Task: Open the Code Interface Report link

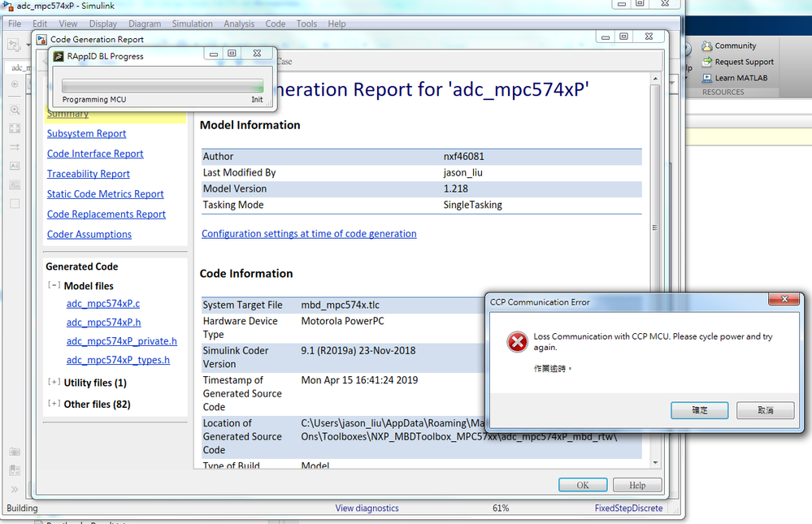Action: pyautogui.click(x=95, y=154)
